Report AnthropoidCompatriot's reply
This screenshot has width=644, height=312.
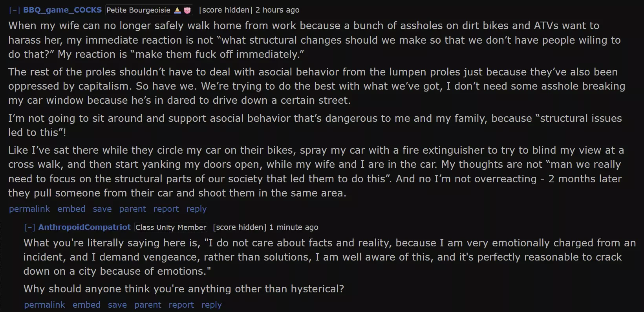pos(181,305)
